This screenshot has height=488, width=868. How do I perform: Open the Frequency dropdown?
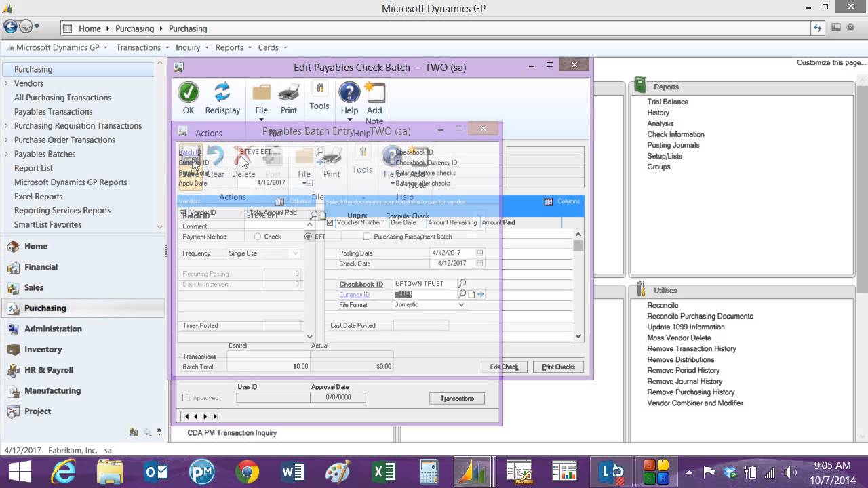[x=295, y=253]
